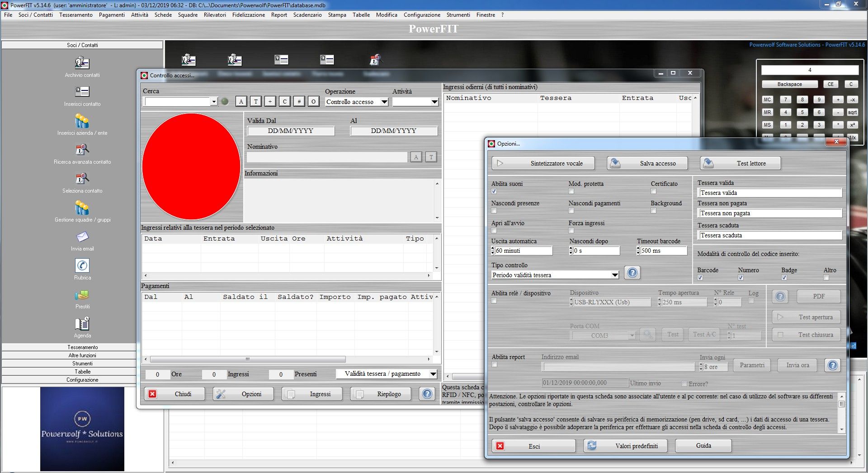This screenshot has height=473, width=868.
Task: Click Test lettore button
Action: [740, 163]
